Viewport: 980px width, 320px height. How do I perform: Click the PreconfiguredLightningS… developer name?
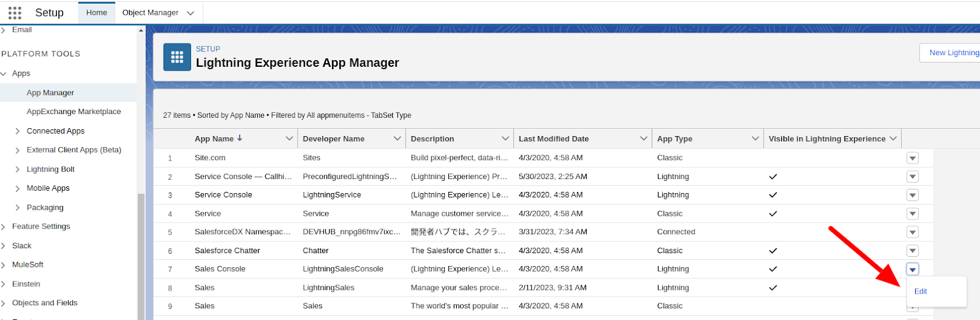point(350,177)
